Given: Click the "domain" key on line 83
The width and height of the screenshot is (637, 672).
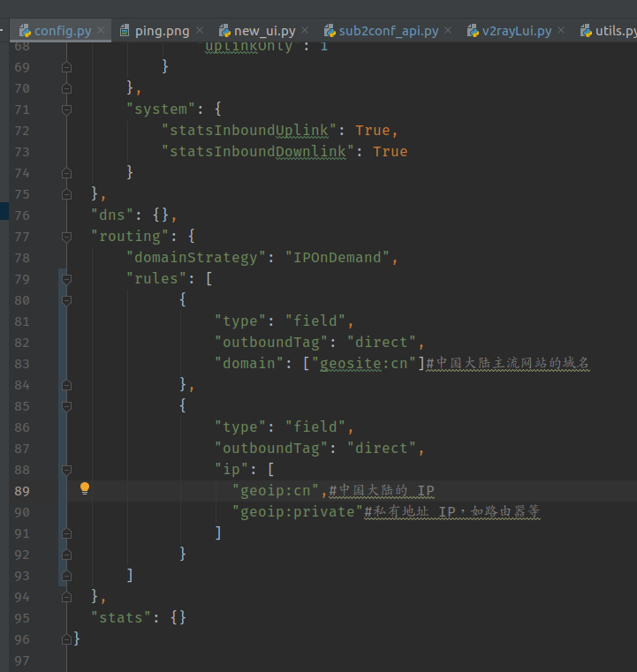Looking at the screenshot, I should click(x=249, y=364).
